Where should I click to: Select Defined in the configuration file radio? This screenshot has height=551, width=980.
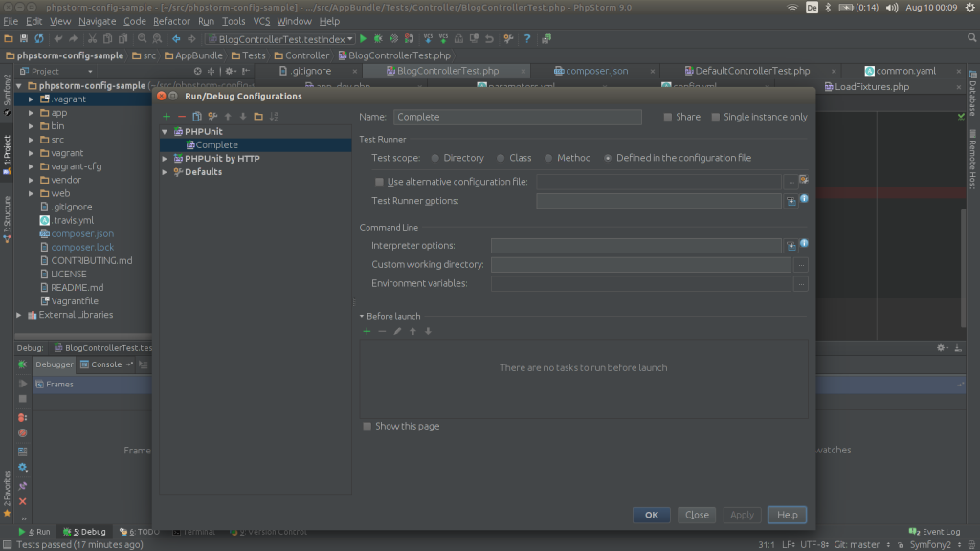point(608,158)
